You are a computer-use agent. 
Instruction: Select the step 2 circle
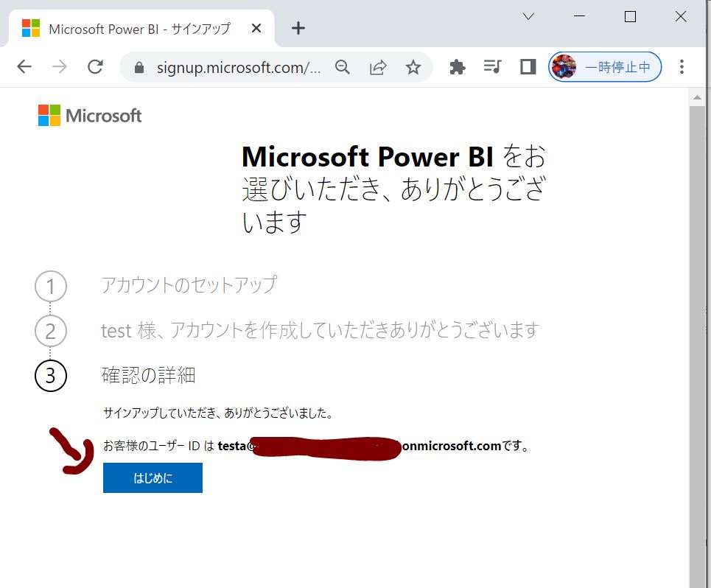tap(51, 331)
